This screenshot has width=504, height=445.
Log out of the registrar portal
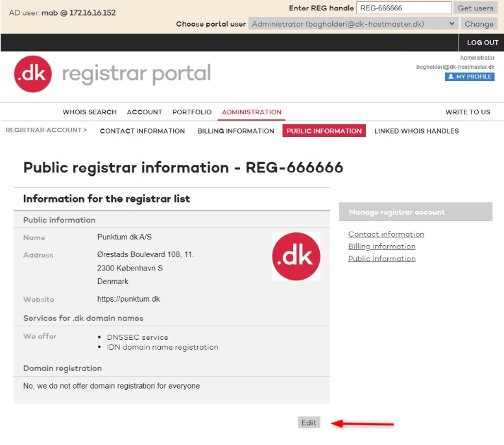pyautogui.click(x=482, y=43)
